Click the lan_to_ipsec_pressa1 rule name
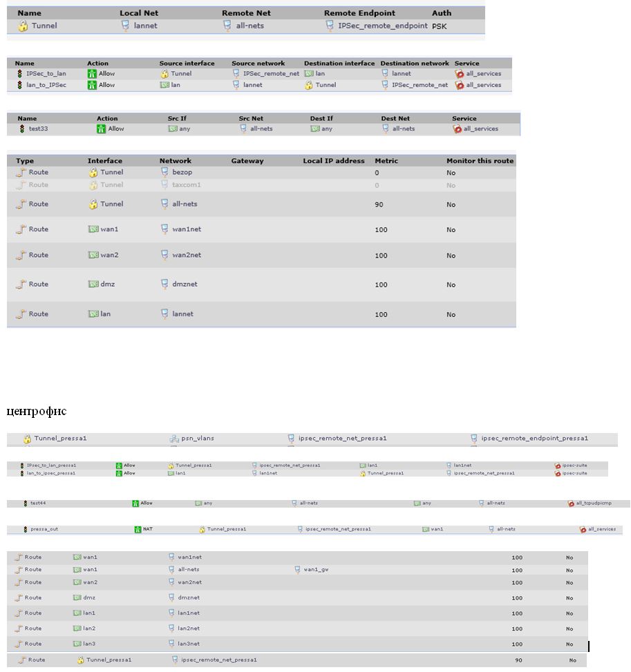Image resolution: width=631 pixels, height=672 pixels. 51,473
